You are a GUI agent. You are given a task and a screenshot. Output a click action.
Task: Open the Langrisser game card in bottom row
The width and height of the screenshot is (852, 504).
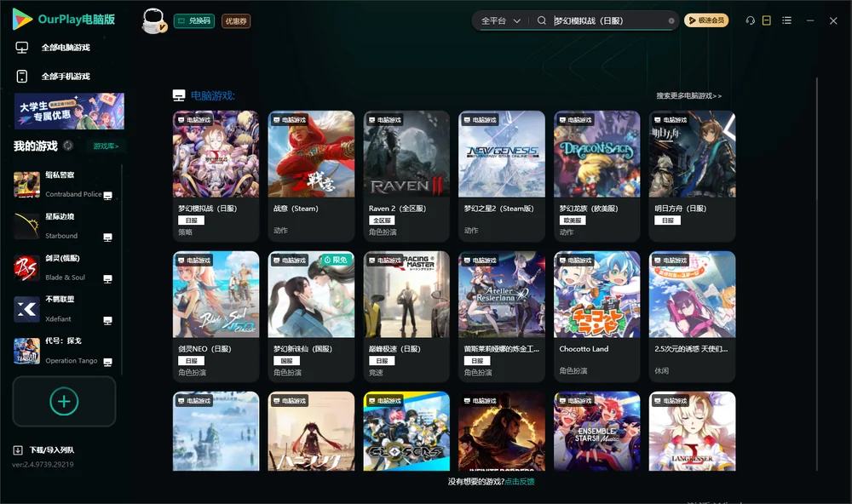click(x=692, y=432)
